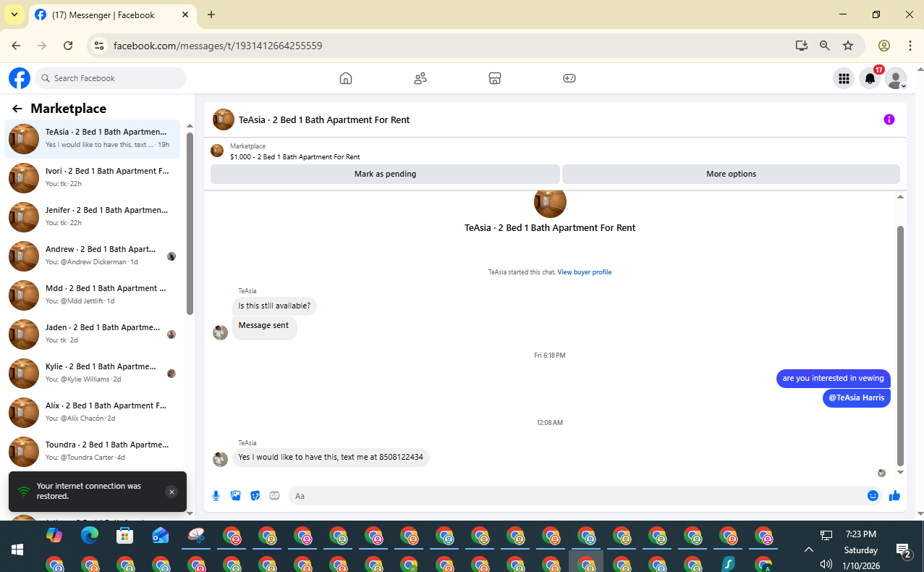Reload the page
This screenshot has width=924, height=572.
pos(68,46)
